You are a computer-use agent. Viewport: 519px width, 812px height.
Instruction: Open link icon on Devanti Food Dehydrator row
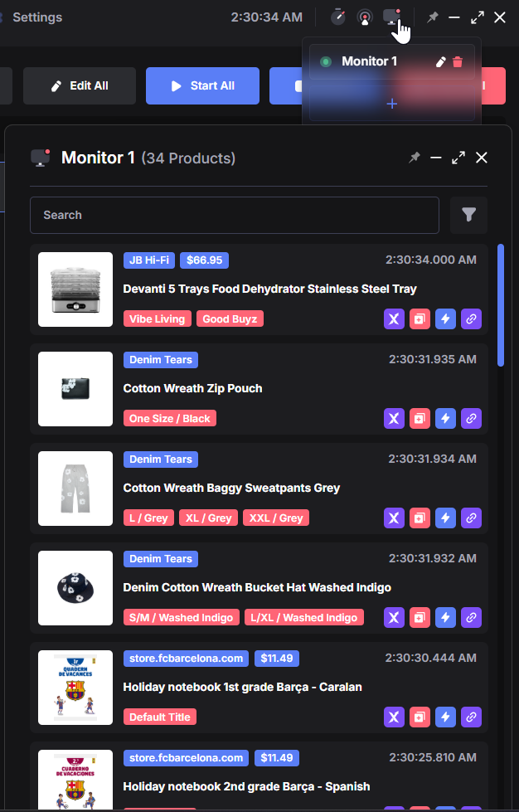click(472, 319)
